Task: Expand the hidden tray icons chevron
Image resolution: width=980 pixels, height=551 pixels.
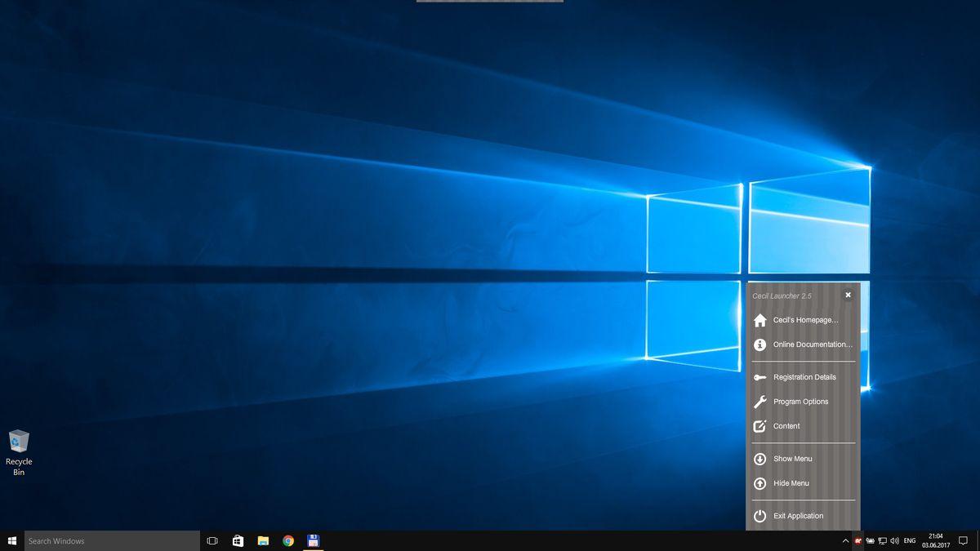Action: pyautogui.click(x=845, y=540)
